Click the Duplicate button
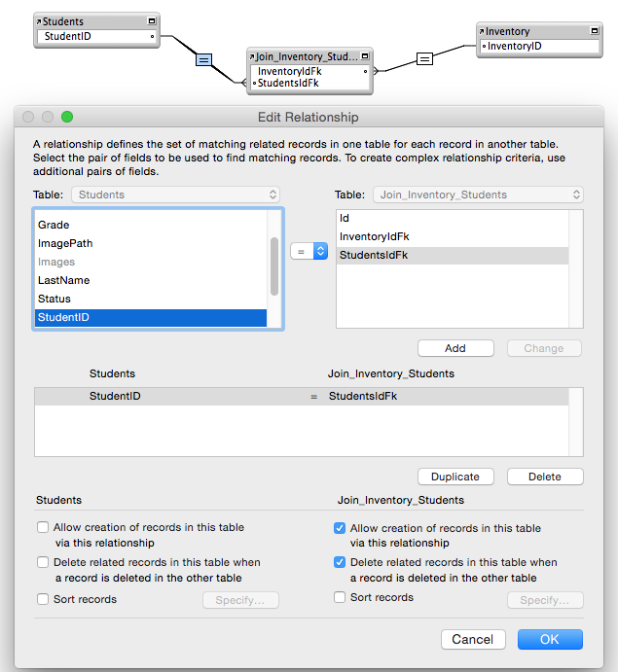 (455, 477)
